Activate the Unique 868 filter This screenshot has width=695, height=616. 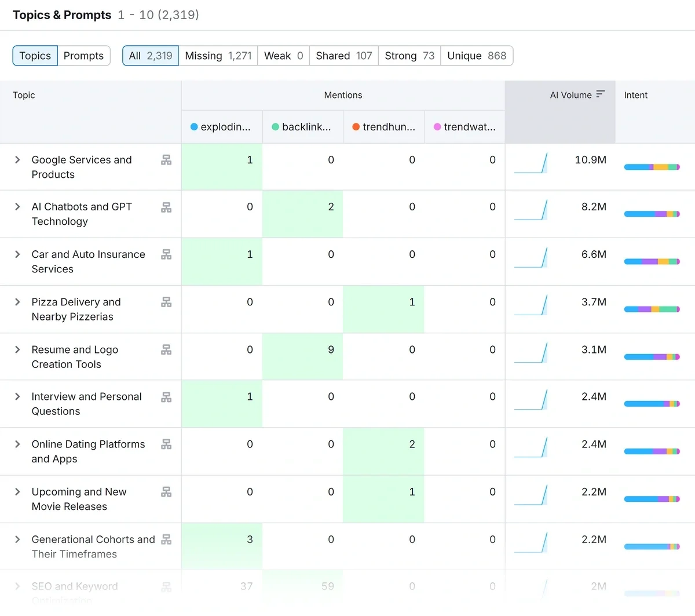(476, 56)
